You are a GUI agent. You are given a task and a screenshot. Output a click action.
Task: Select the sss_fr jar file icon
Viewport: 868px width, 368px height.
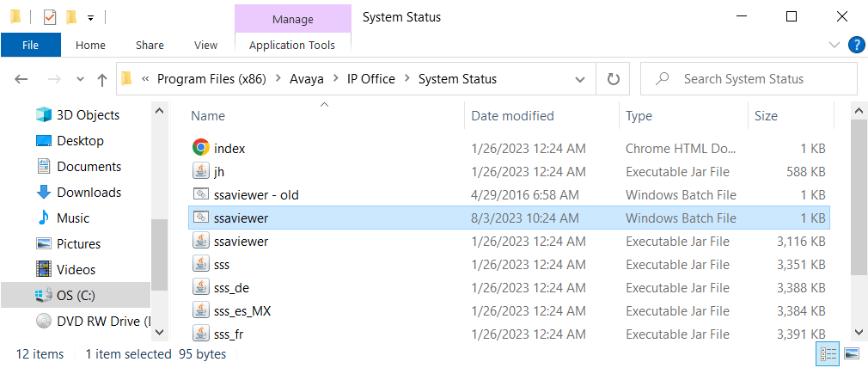coord(200,334)
